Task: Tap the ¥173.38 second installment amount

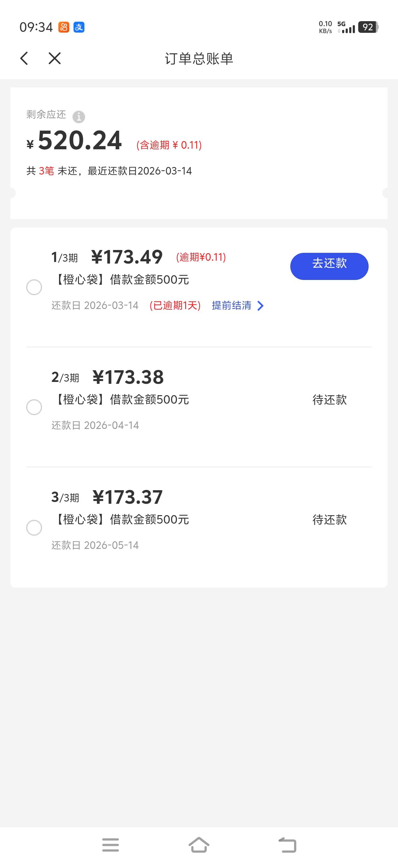Action: [x=128, y=377]
